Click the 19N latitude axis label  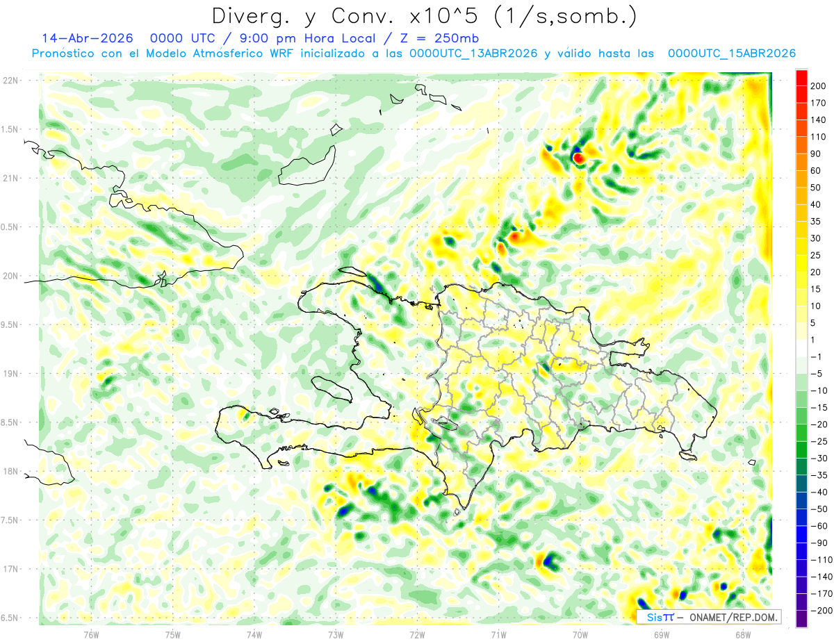[x=10, y=373]
